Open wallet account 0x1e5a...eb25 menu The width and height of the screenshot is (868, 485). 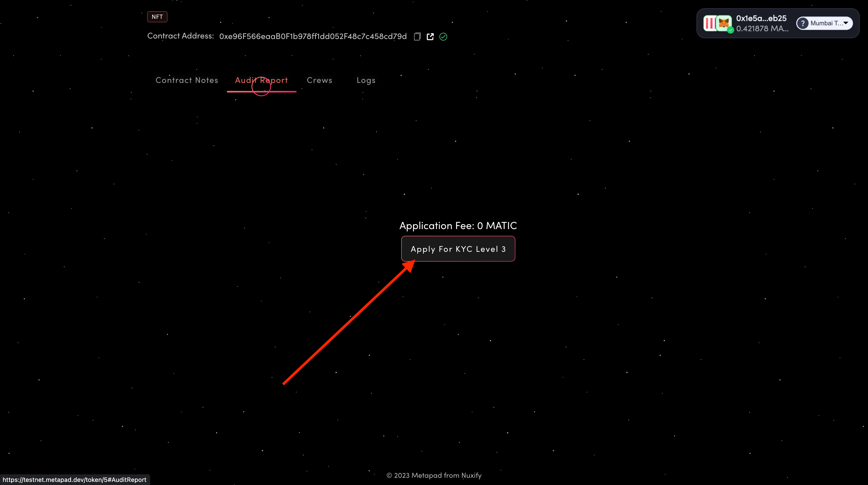[761, 18]
